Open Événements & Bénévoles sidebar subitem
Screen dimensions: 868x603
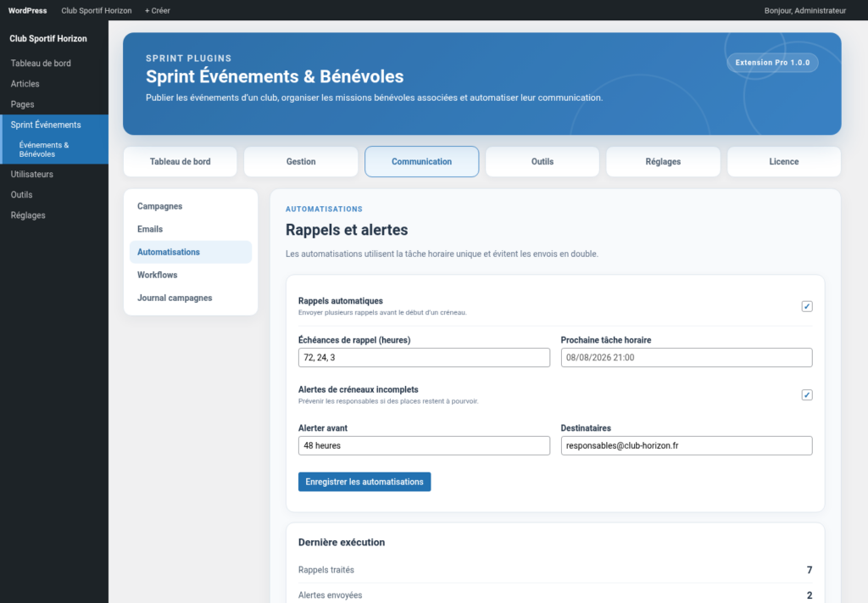pyautogui.click(x=54, y=149)
